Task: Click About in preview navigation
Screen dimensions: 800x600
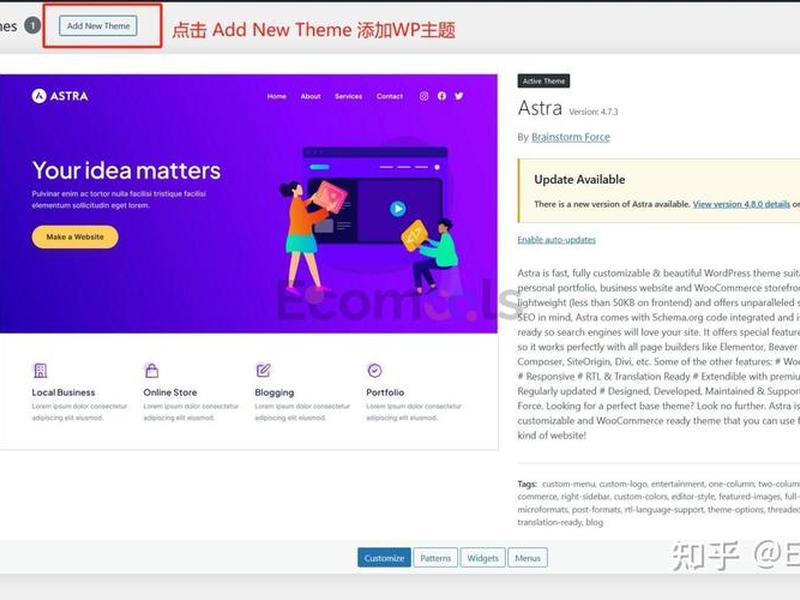Action: [x=310, y=96]
